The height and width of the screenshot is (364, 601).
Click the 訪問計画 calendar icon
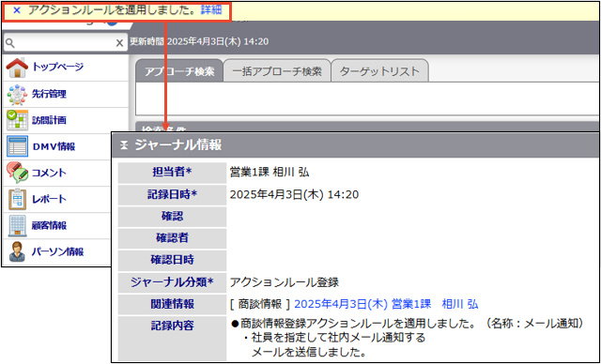coord(17,120)
